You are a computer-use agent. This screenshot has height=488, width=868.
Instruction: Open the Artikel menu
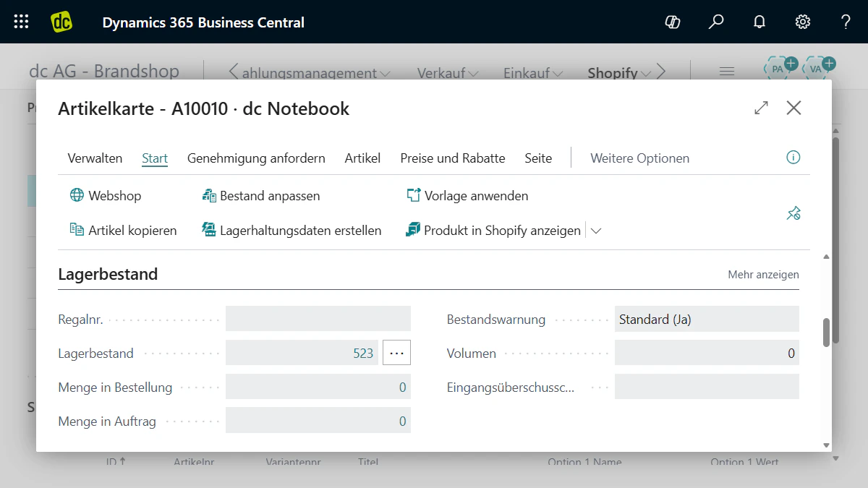(362, 158)
